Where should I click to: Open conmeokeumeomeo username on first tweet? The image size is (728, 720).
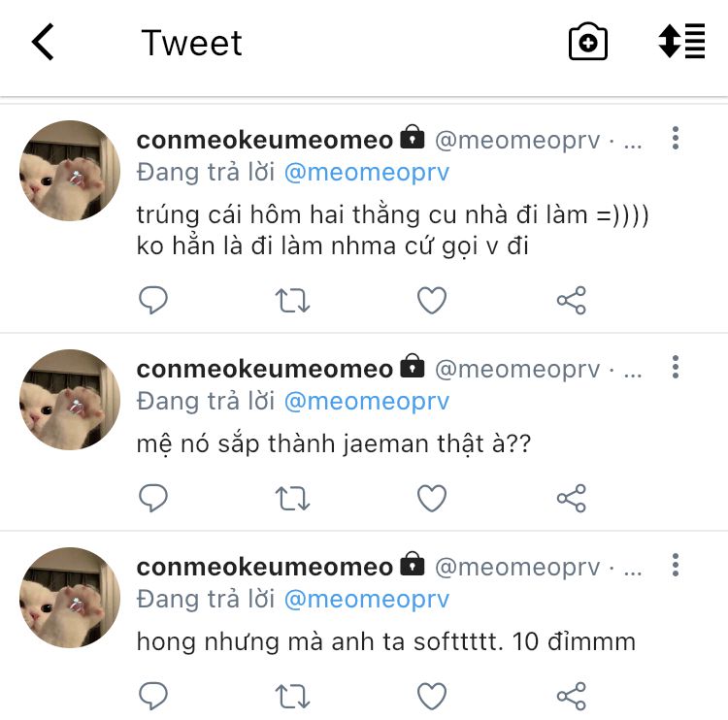coord(265,140)
